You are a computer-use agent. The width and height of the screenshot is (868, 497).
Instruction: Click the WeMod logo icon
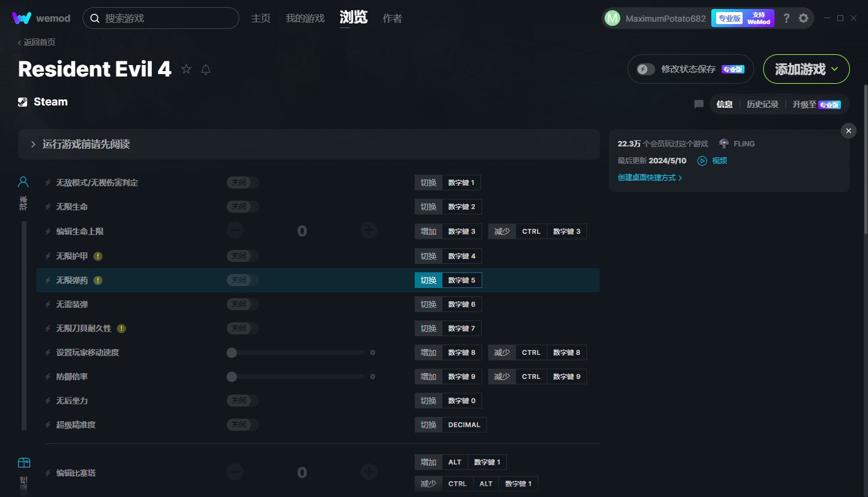click(x=21, y=18)
